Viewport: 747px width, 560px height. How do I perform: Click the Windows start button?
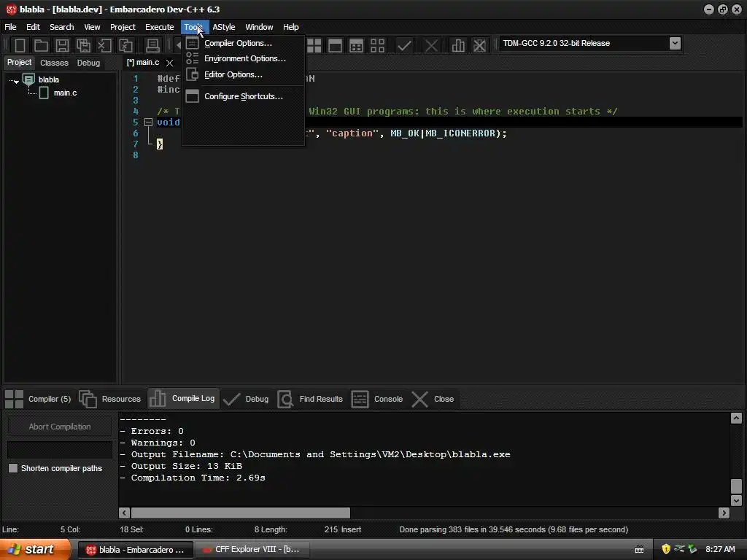coord(35,550)
